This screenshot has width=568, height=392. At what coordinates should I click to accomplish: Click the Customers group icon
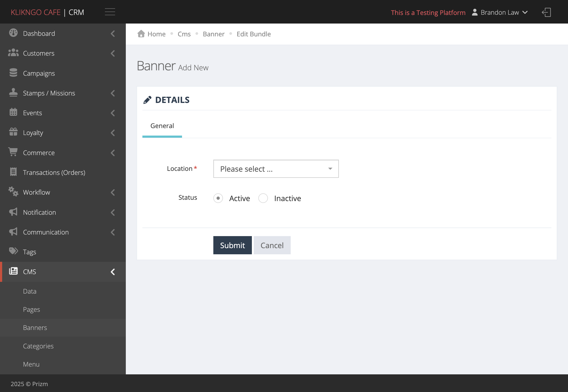(x=13, y=53)
